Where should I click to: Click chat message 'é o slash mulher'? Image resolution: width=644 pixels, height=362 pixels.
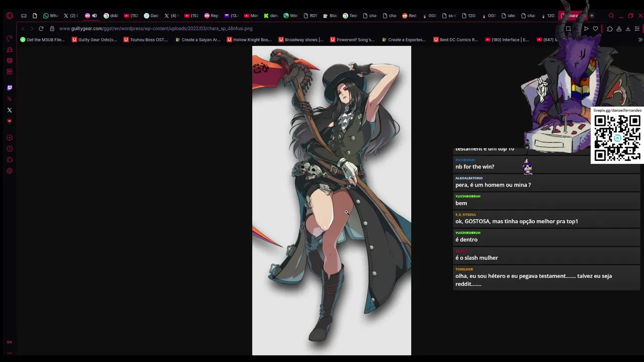(476, 258)
